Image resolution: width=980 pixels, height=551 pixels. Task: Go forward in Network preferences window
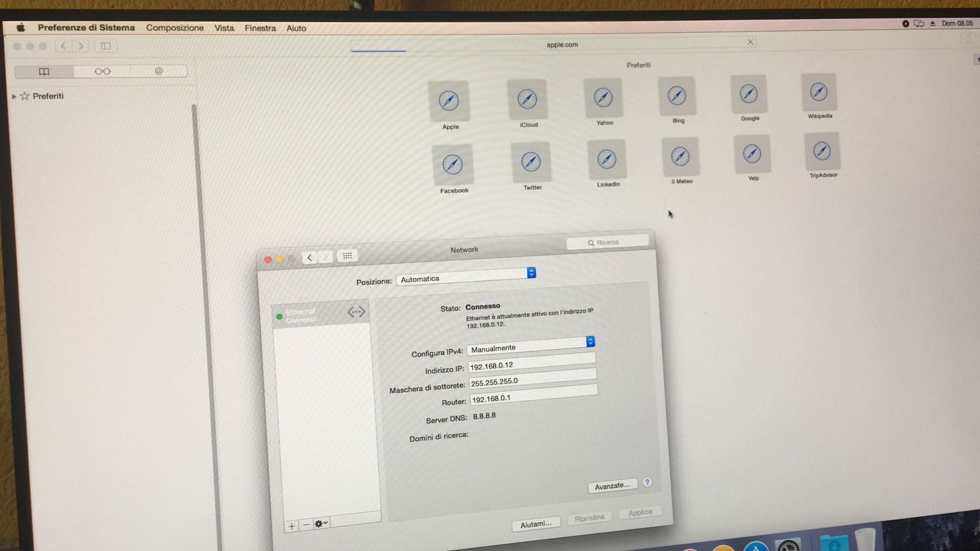pyautogui.click(x=326, y=257)
